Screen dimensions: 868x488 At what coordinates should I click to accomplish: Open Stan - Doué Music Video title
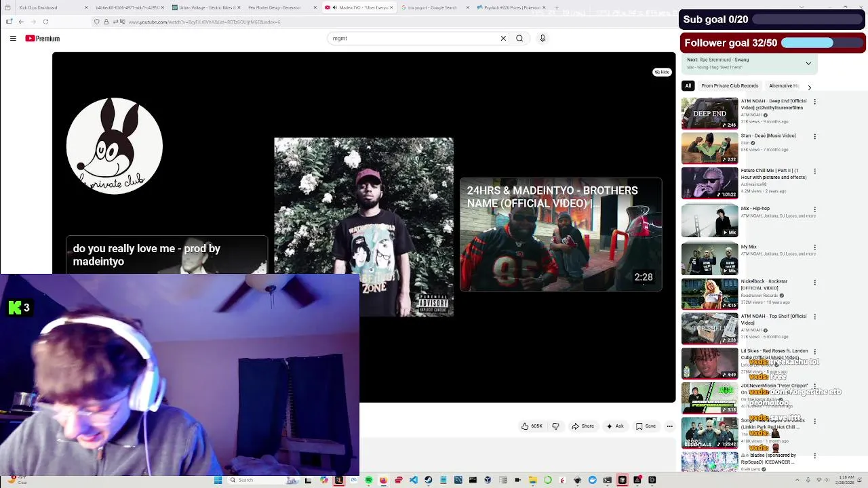[768, 136]
